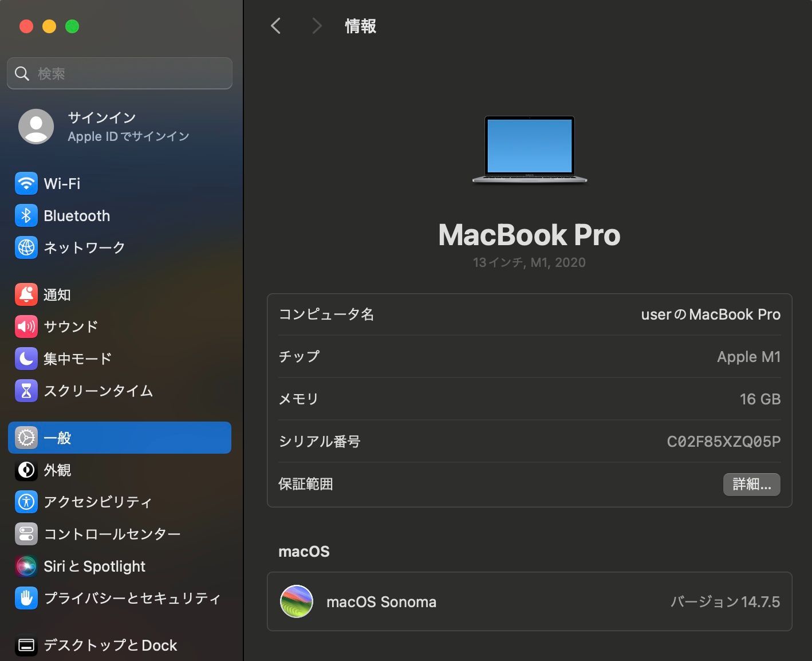
Task: Click '13インチ, M1, 2020' subtitle
Action: tap(529, 262)
